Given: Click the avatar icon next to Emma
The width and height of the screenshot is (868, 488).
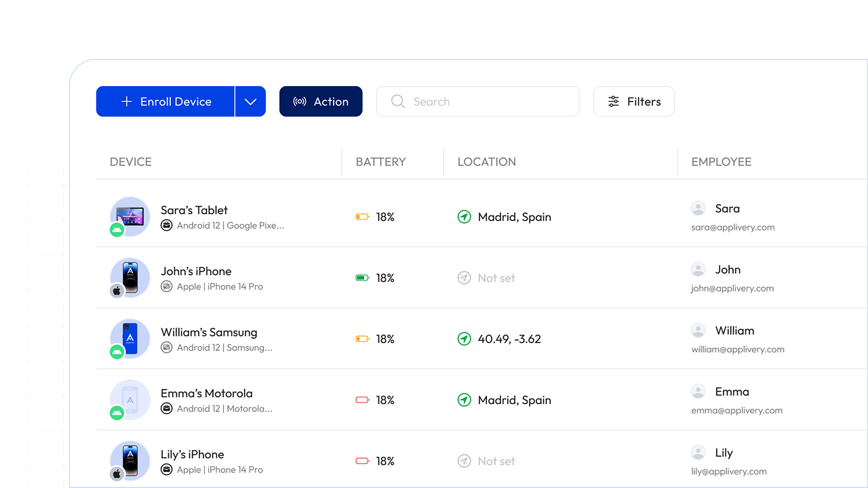Looking at the screenshot, I should click(x=698, y=391).
